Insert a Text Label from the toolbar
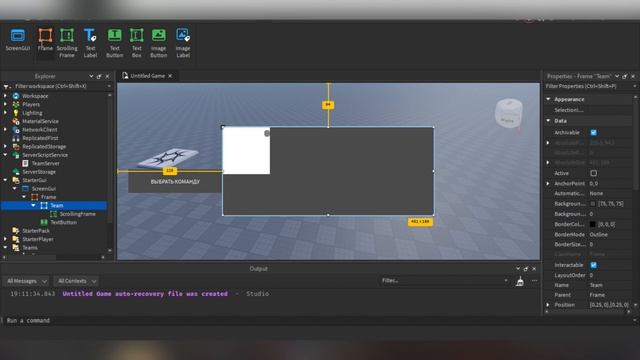Screen dimensions: 640x360 (x=90, y=43)
